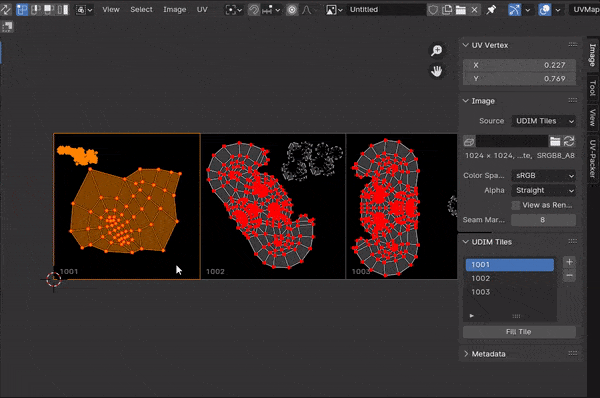Click UV Vertex Y value field
Viewport: 600px width, 398px height.
[x=519, y=79]
